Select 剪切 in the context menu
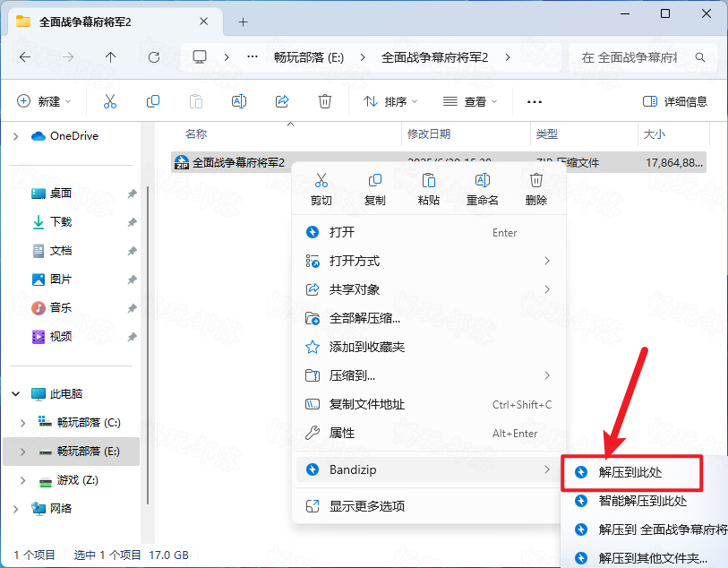728x568 pixels. click(x=321, y=190)
